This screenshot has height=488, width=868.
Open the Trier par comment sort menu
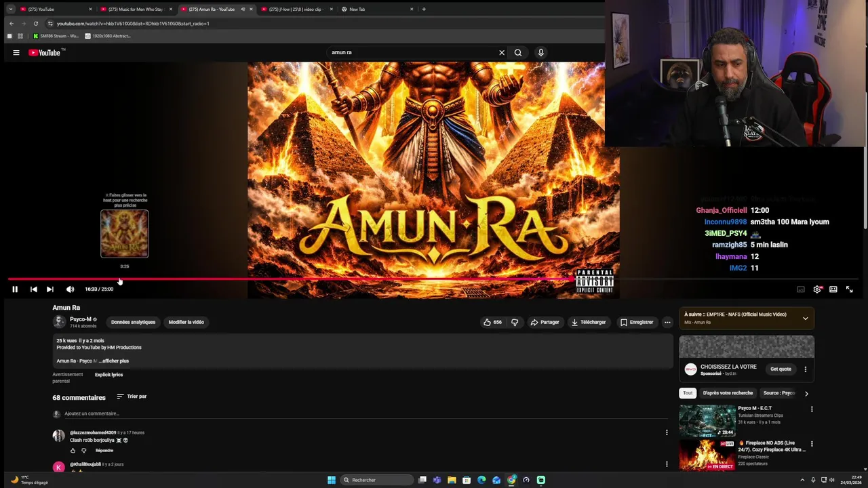[x=132, y=396]
